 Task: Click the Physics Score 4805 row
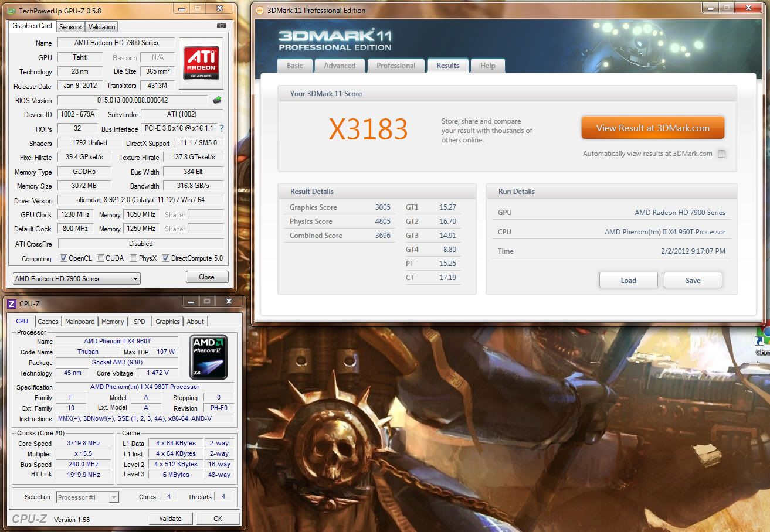point(340,221)
